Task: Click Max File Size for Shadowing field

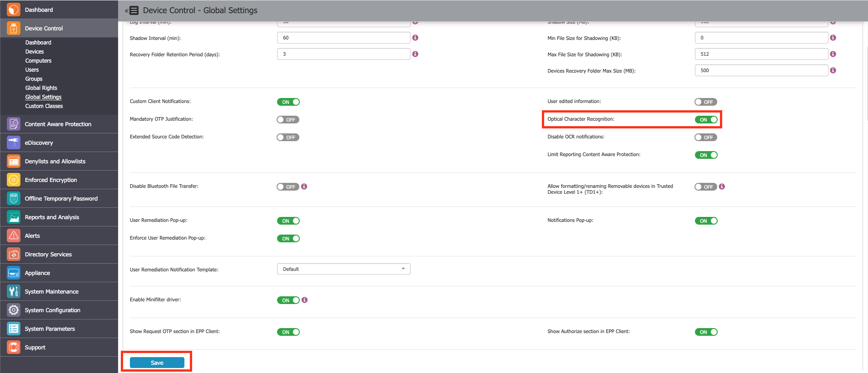Action: [x=762, y=54]
